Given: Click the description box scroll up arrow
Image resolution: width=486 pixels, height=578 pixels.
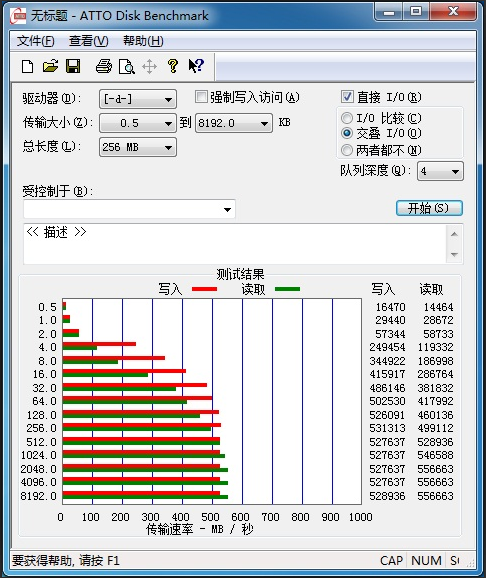Looking at the screenshot, I should coord(454,234).
